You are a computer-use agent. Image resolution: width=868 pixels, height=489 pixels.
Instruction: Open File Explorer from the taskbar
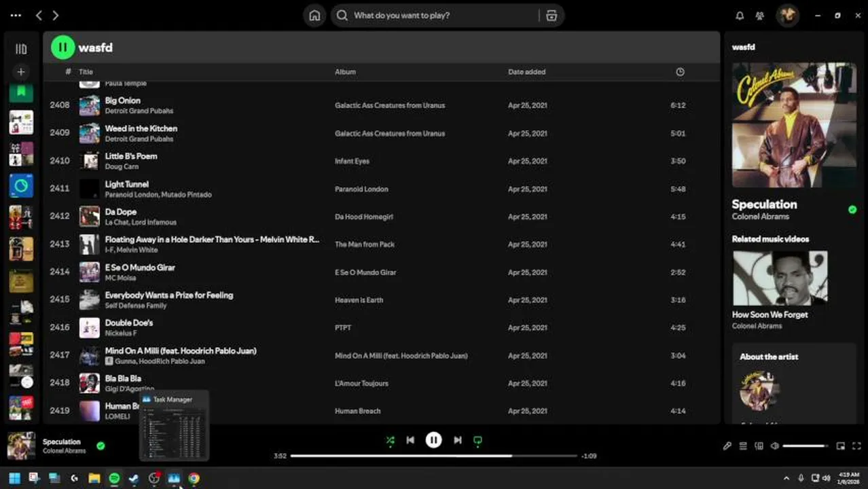coord(94,478)
